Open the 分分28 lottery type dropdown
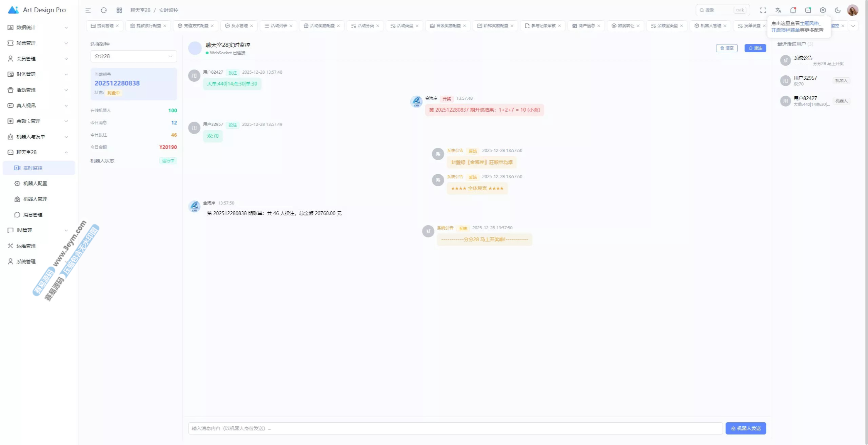 pyautogui.click(x=134, y=56)
